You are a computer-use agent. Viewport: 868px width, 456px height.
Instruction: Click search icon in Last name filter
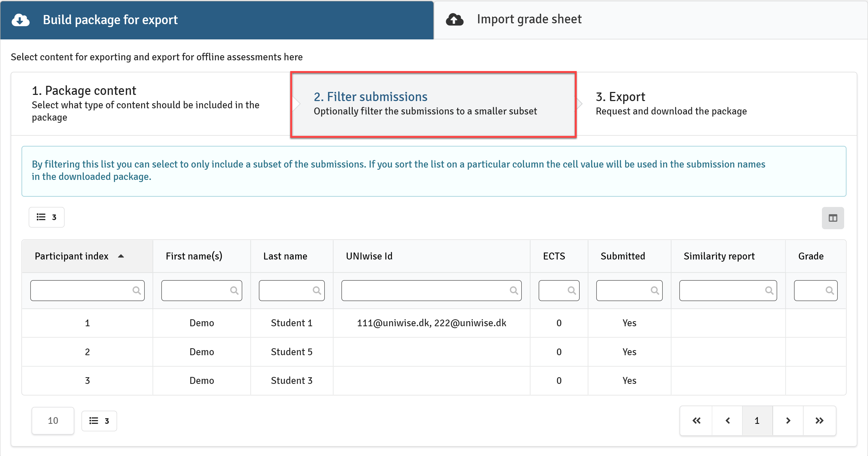click(317, 290)
